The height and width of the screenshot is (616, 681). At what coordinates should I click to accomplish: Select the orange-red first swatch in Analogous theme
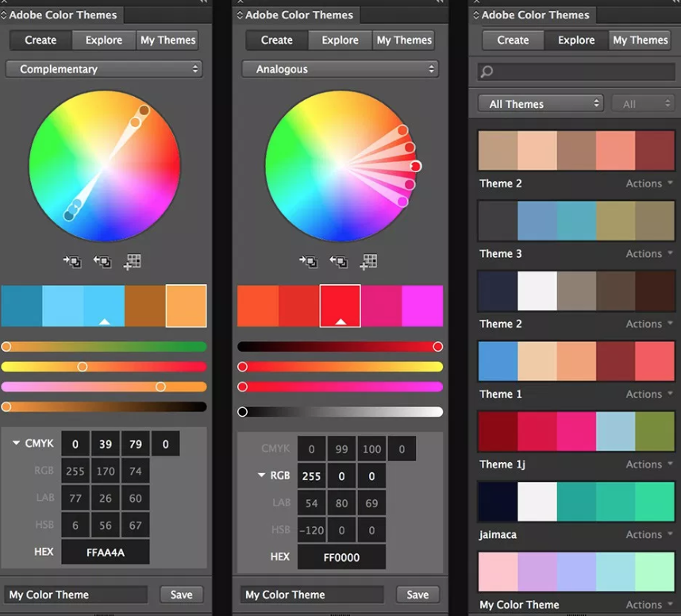coord(258,306)
